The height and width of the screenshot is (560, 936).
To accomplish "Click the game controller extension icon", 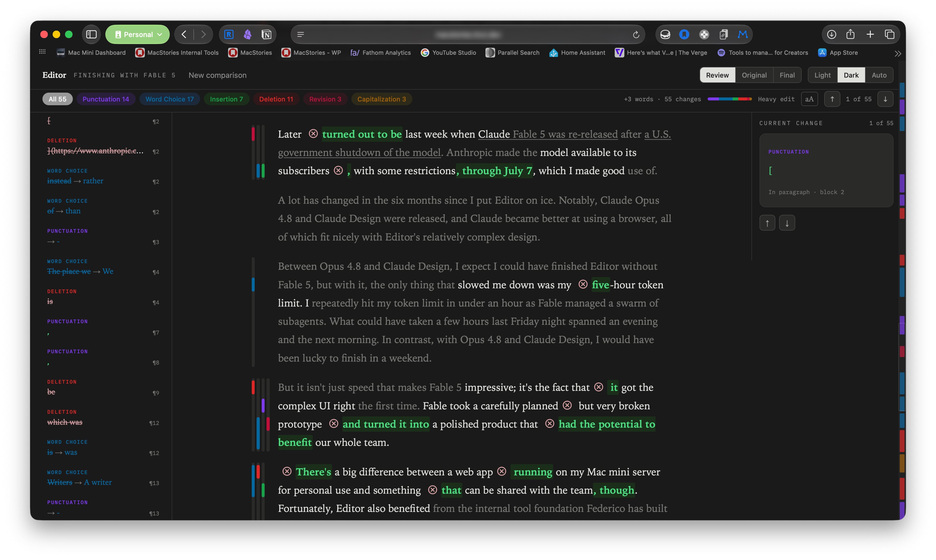I will tap(704, 34).
